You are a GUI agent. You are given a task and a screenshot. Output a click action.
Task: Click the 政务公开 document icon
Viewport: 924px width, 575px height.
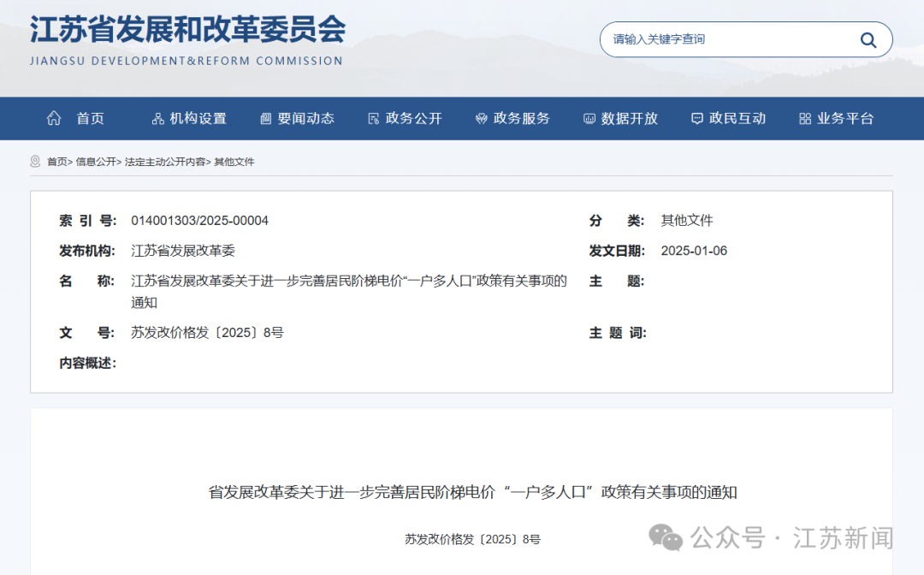(373, 119)
